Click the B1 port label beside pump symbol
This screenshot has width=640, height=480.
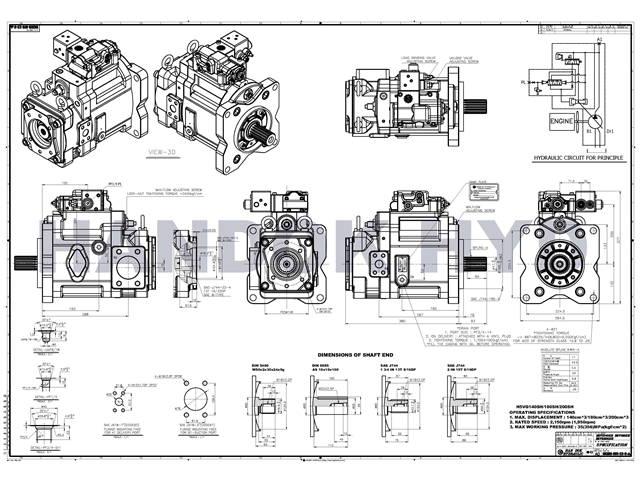coord(589,131)
